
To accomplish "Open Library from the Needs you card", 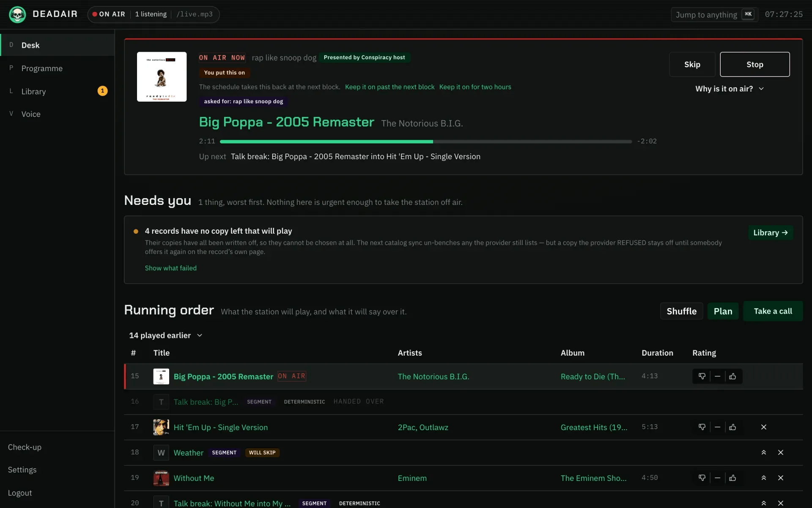I will pos(771,233).
